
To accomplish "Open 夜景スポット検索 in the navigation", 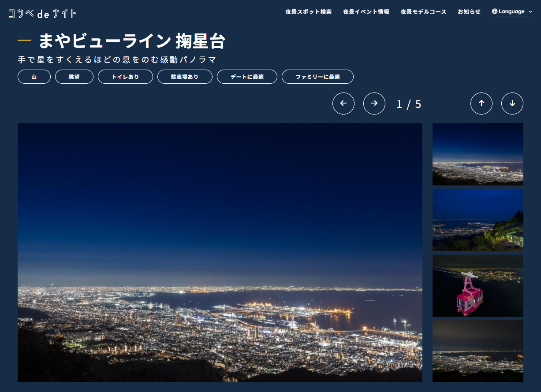I will [x=308, y=12].
